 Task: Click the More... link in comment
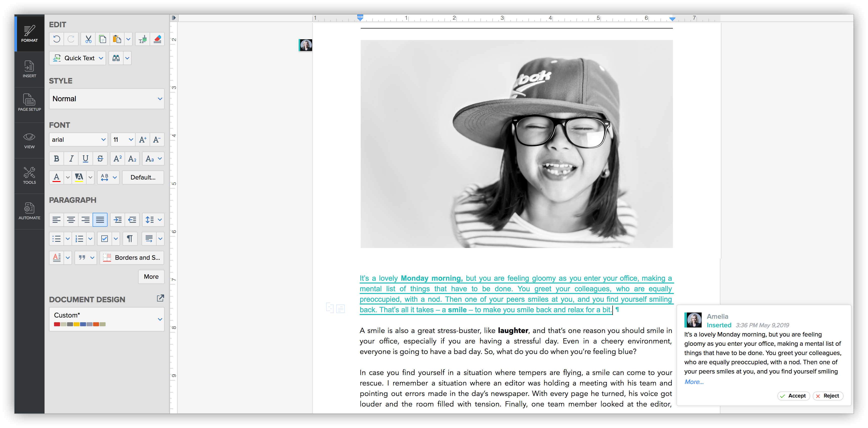click(x=694, y=382)
